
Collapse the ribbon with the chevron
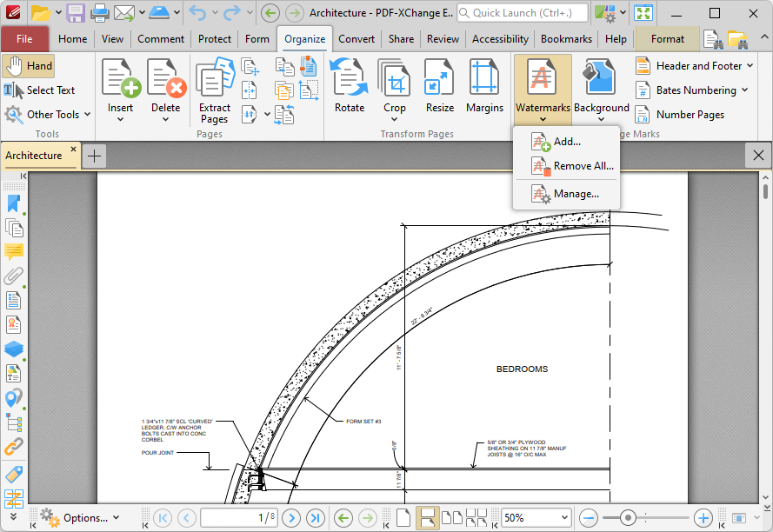763,37
